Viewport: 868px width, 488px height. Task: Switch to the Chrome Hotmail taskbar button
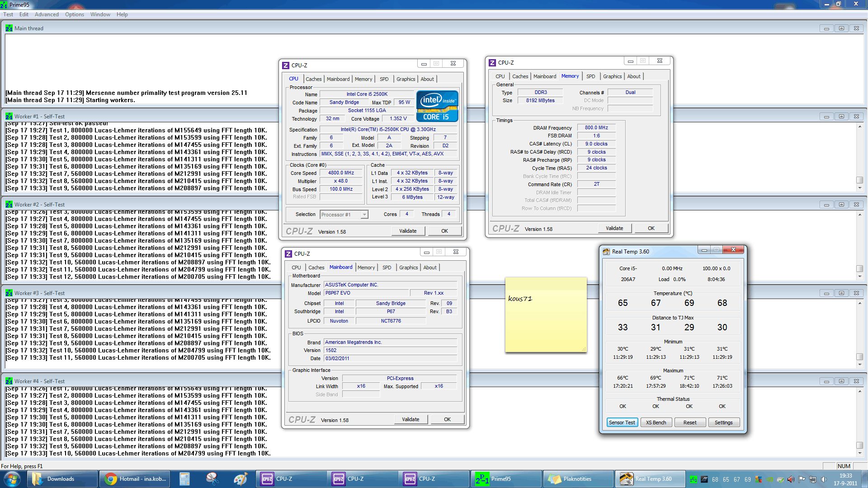click(x=135, y=479)
